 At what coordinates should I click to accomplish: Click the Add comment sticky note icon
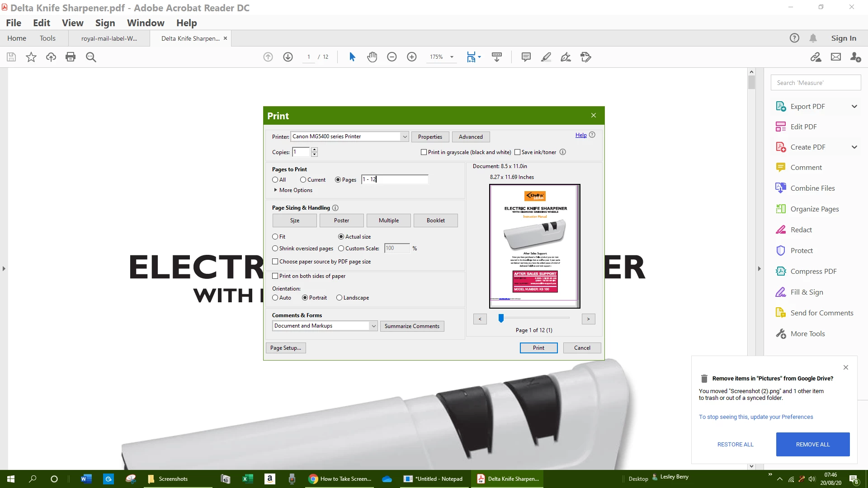pyautogui.click(x=526, y=57)
